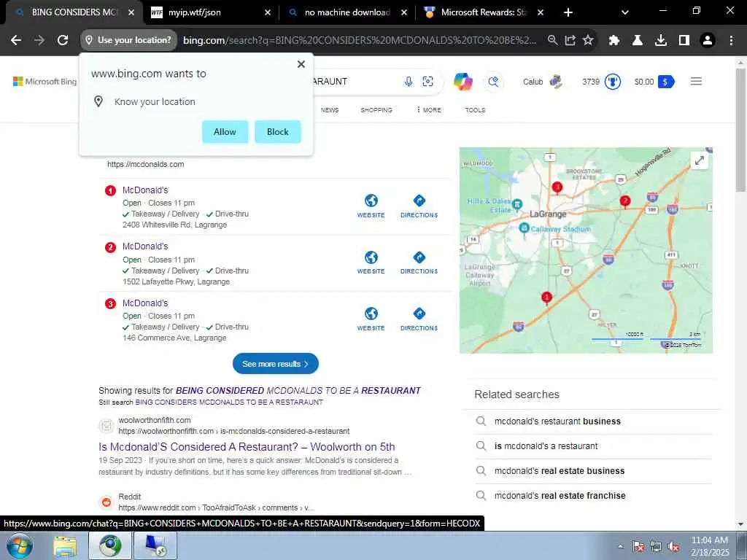Expand the map to full view

[x=700, y=160]
